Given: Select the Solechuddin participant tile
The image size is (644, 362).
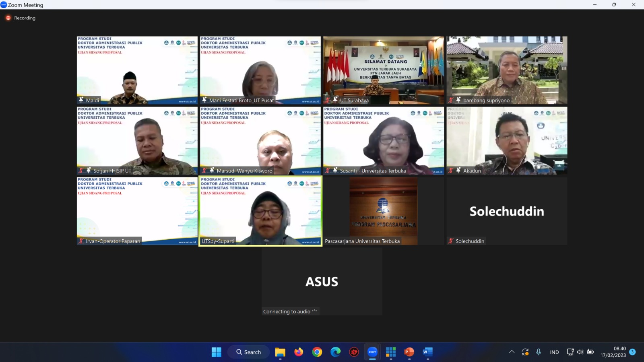Looking at the screenshot, I should tap(507, 211).
